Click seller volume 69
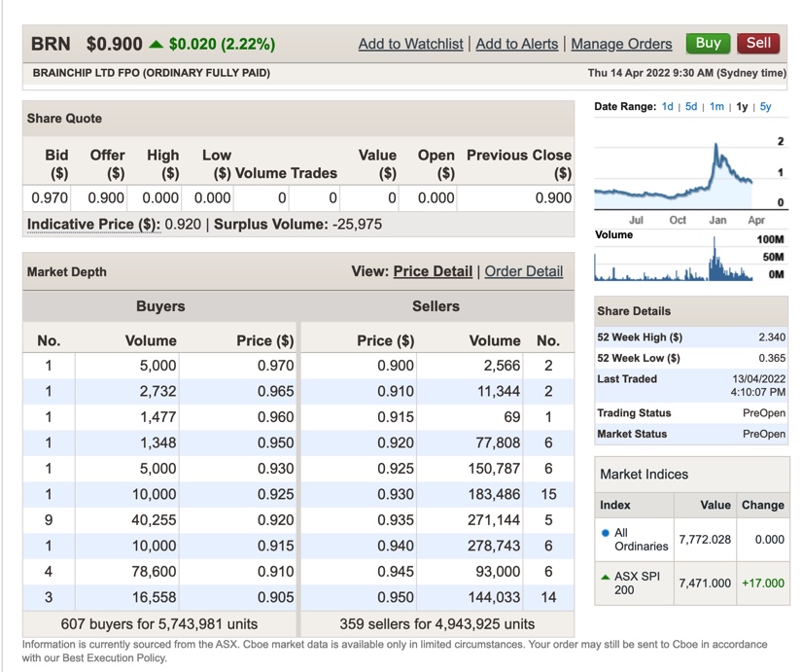802x672 pixels. 512,416
